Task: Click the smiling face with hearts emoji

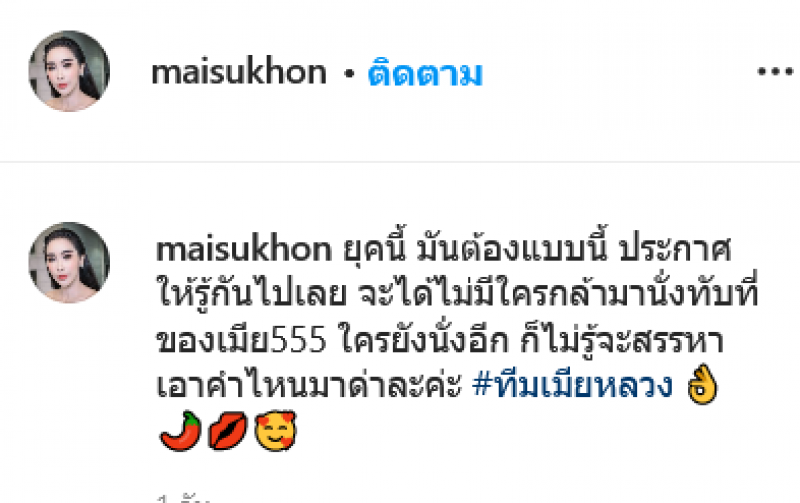Action: 275,431
